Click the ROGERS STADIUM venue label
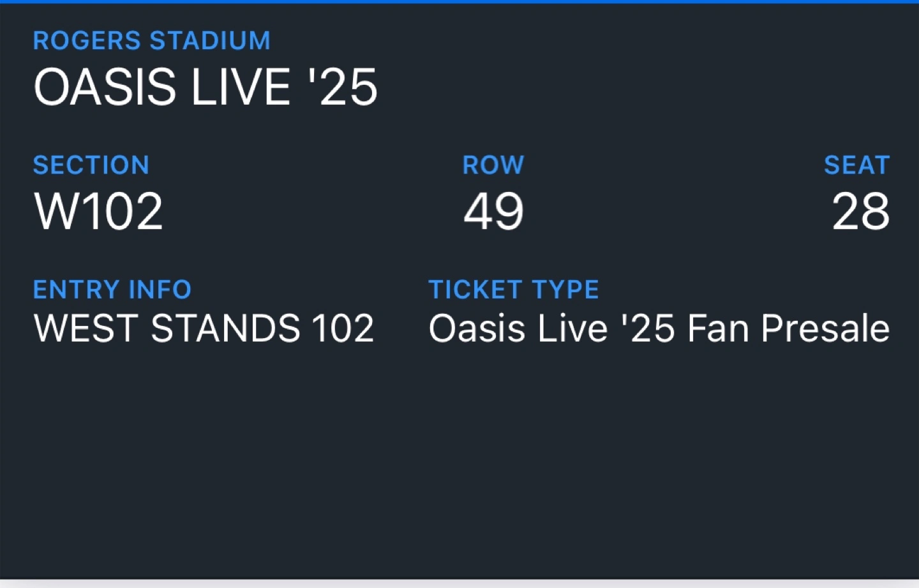 click(152, 41)
